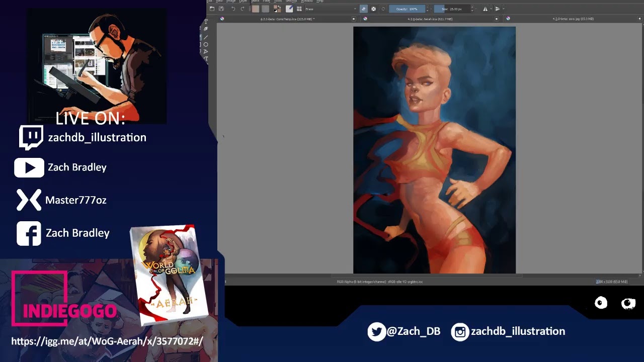
Task: Toggle the Eraser mode button
Action: tap(363, 9)
